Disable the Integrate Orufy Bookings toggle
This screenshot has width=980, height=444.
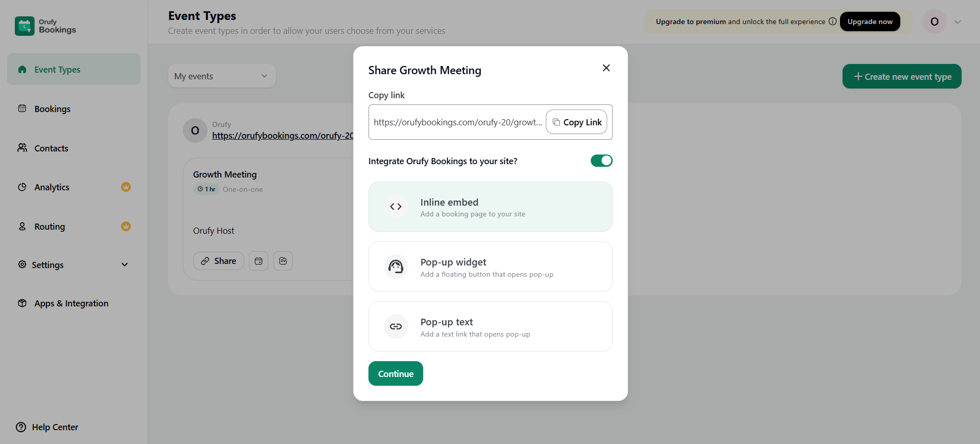click(x=601, y=161)
